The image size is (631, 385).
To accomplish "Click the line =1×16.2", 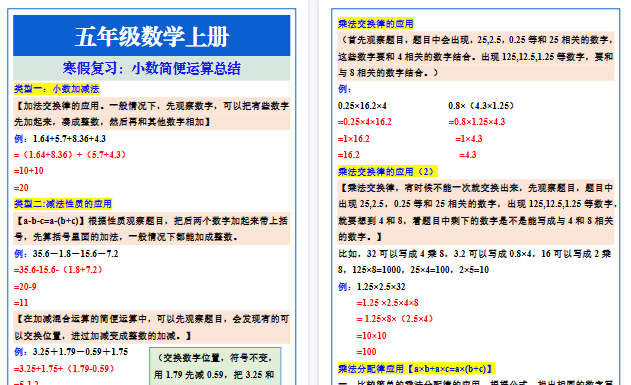I will tap(354, 139).
